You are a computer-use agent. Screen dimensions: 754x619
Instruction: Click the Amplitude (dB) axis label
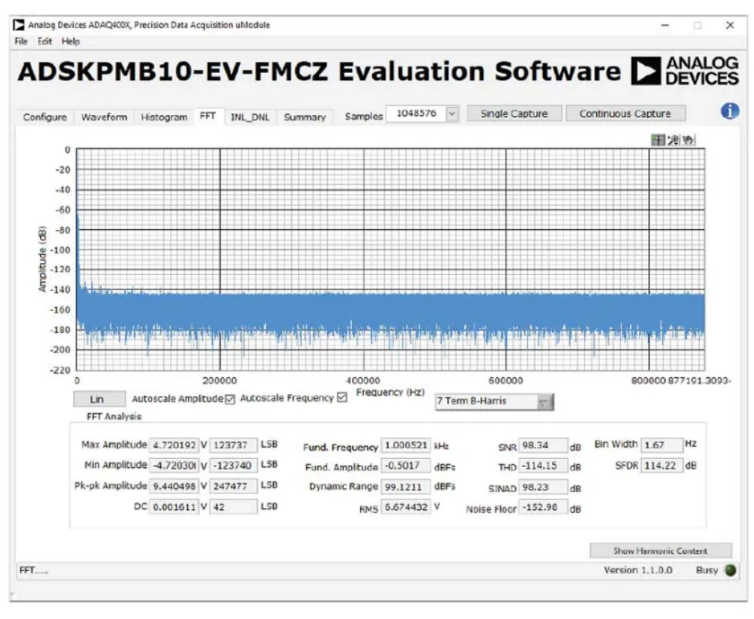tap(42, 259)
